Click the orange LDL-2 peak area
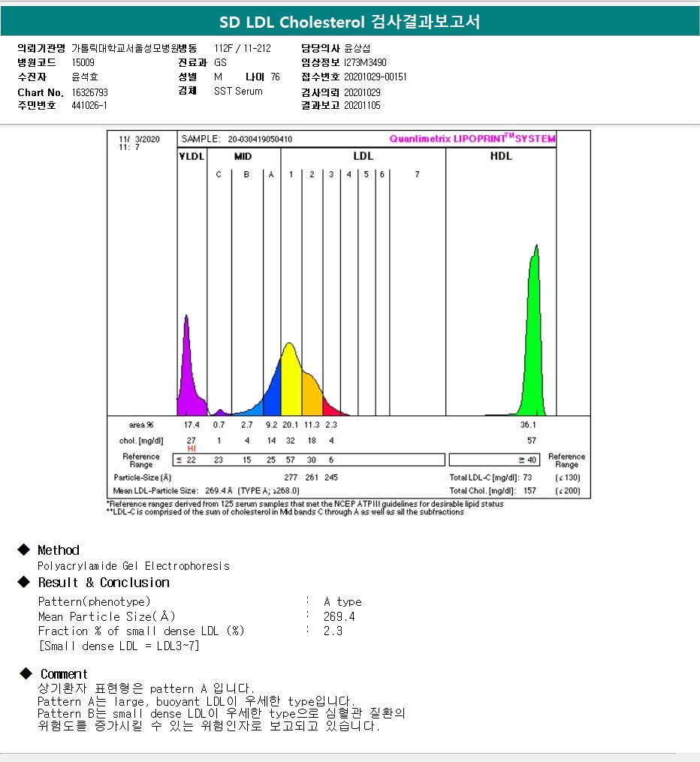 click(x=312, y=395)
